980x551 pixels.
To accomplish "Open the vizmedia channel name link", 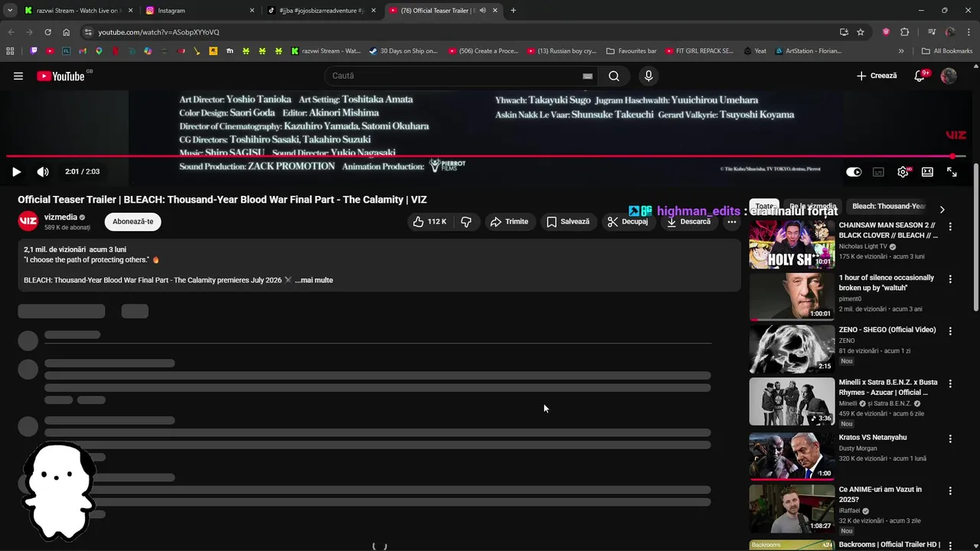I will click(x=60, y=217).
